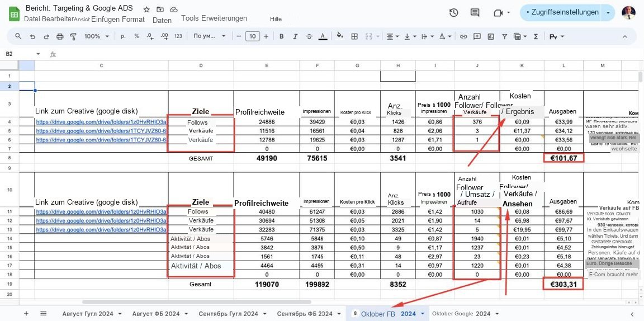This screenshot has width=644, height=321.
Task: Redo the last action
Action: (x=46, y=36)
